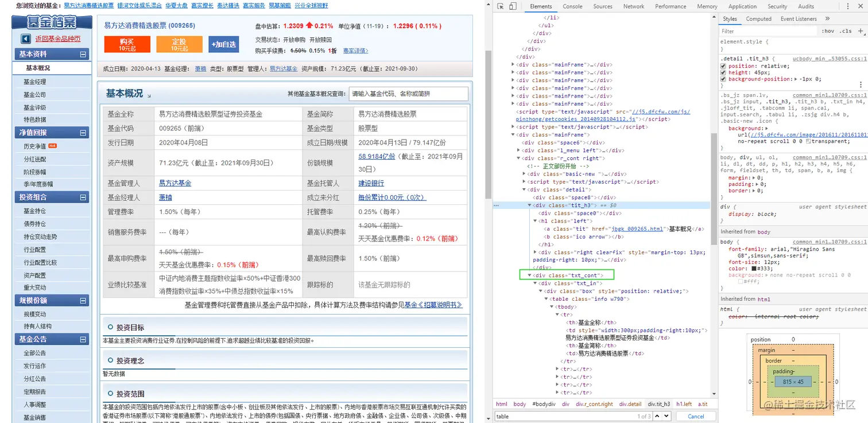
Task: Collapse the 基金公告 section with its minus icon
Action: [83, 340]
